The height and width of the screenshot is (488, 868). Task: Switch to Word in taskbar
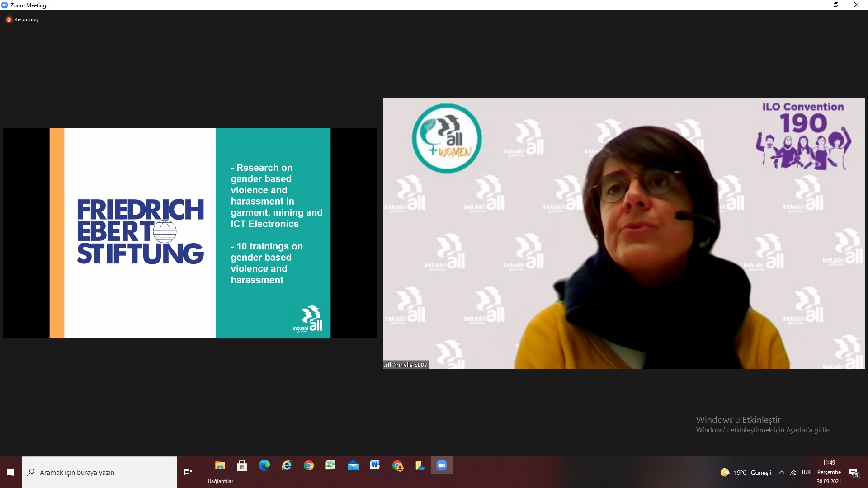(375, 466)
